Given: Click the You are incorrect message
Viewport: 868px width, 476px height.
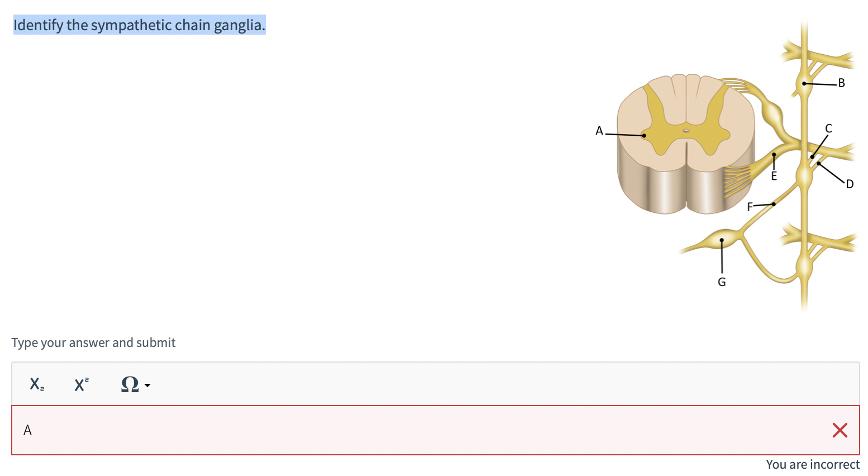Looking at the screenshot, I should pos(813,464).
